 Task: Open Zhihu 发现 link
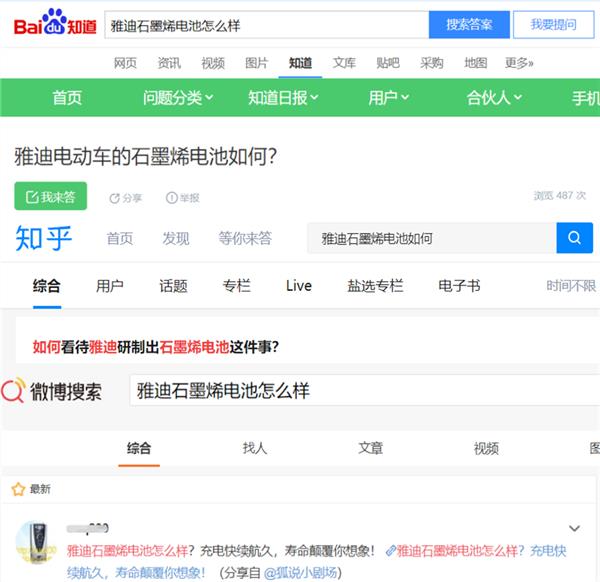(x=176, y=238)
